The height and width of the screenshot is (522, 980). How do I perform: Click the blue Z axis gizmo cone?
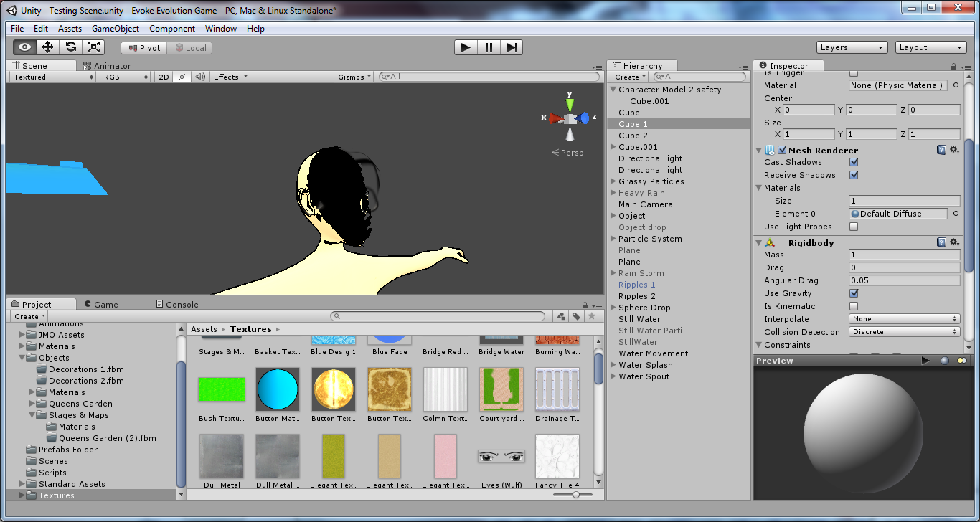click(585, 118)
